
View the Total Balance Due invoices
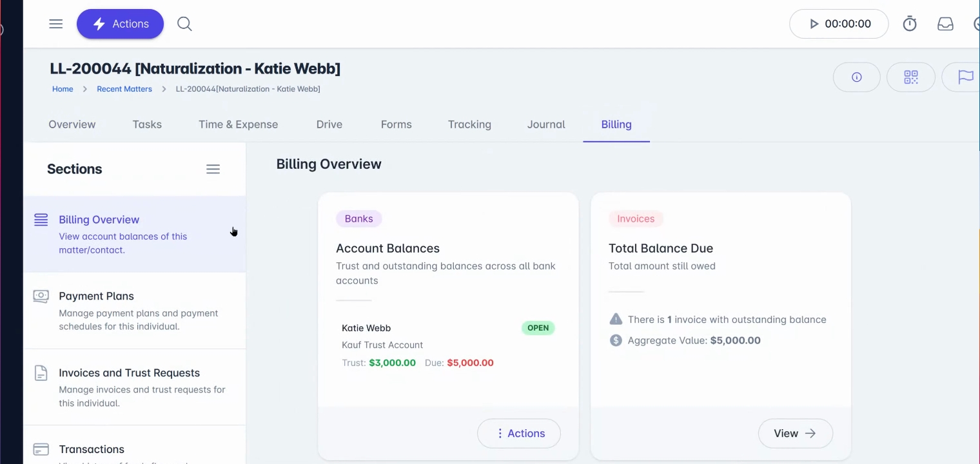pyautogui.click(x=796, y=434)
